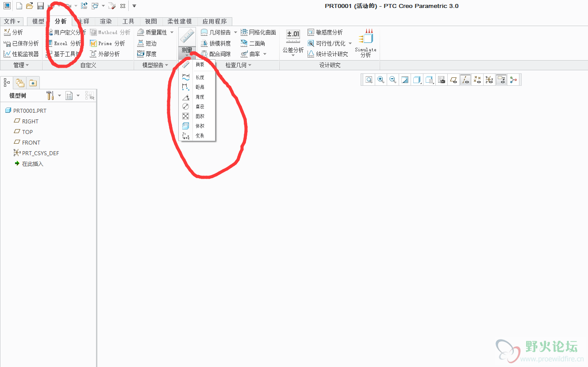Image resolution: width=588 pixels, height=367 pixels.
Task: Click the 曲率 analysis tool
Action: [x=250, y=54]
